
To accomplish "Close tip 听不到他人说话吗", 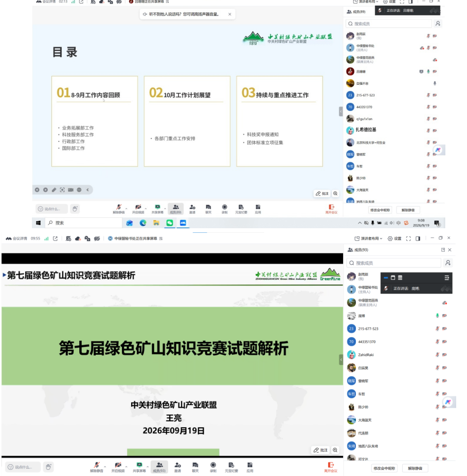I will 230,14.
